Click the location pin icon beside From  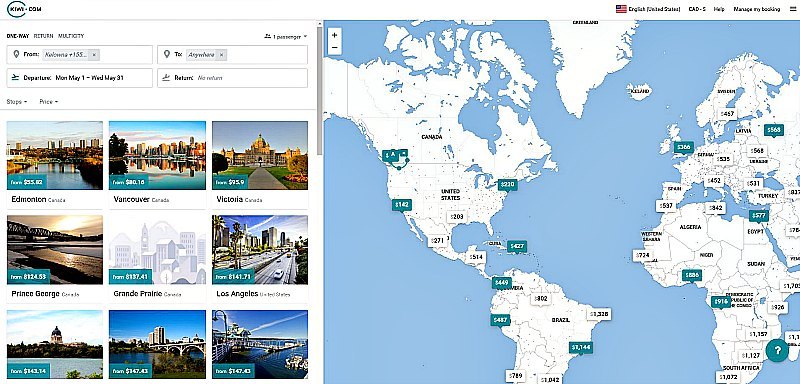click(x=17, y=54)
